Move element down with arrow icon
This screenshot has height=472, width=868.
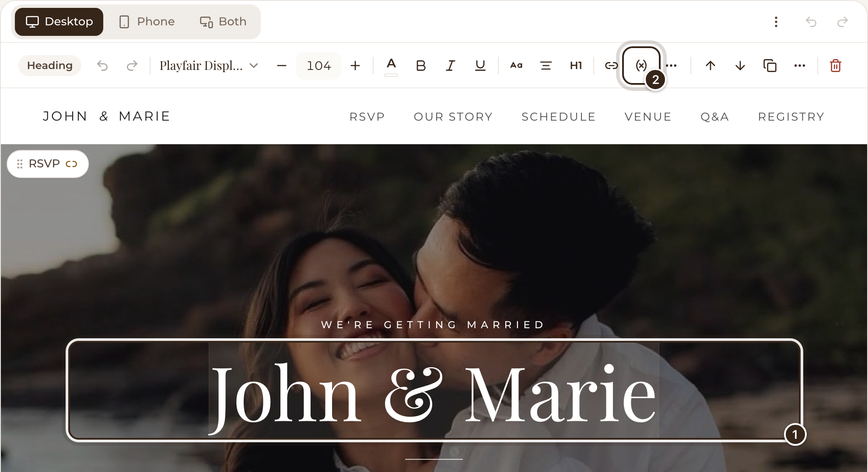click(x=740, y=66)
